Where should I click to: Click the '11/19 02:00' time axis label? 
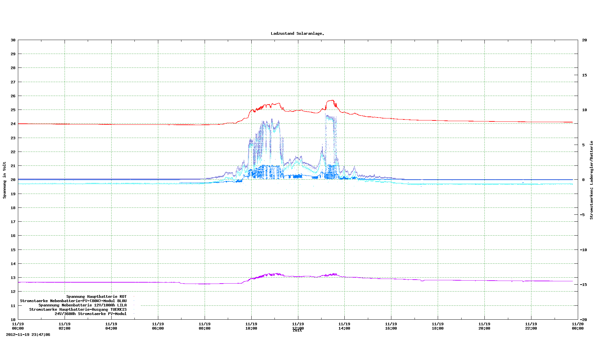point(65,326)
